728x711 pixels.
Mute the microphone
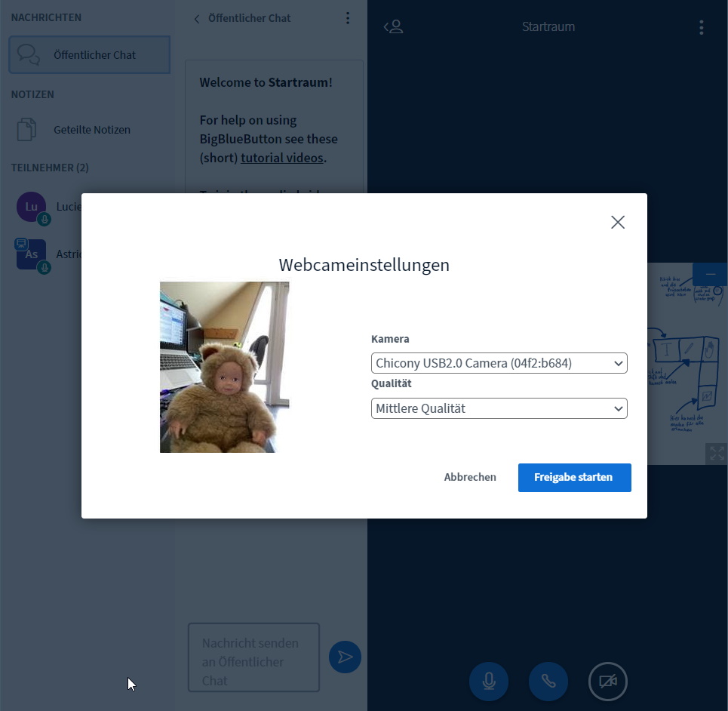[x=488, y=682]
